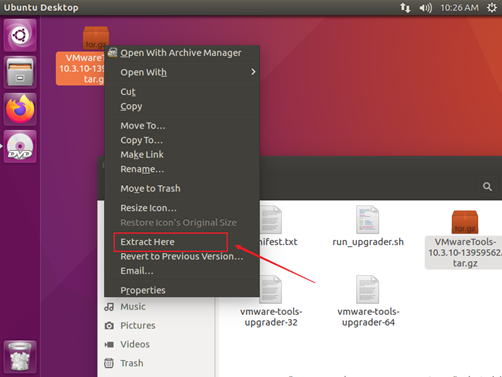Screen dimensions: 502x377
Task: Expand the Open With submenu
Action: click(182, 72)
